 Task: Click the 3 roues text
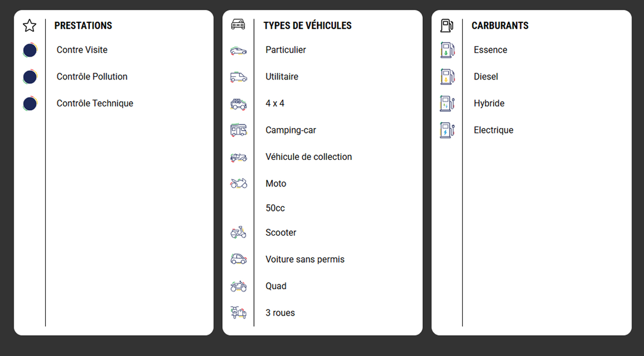point(280,313)
